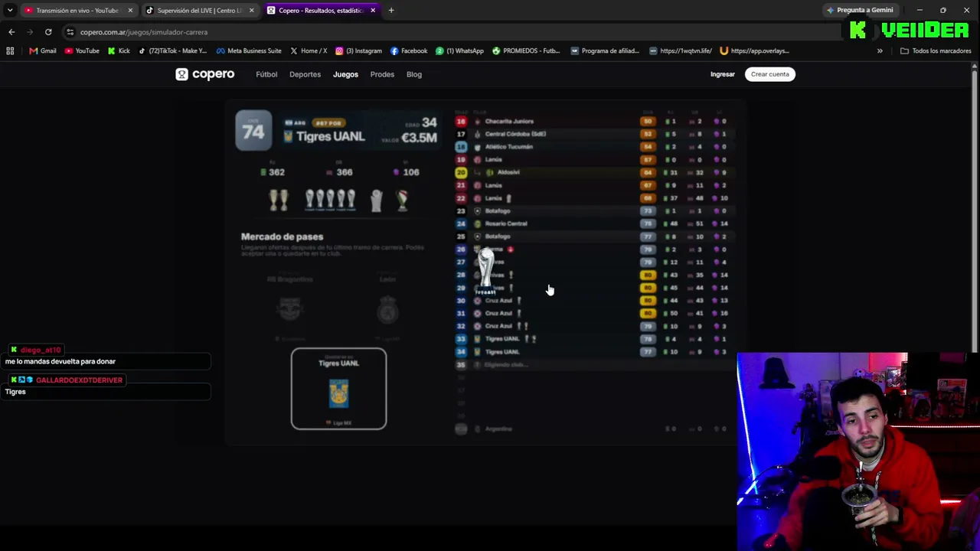Click the Crear cuenta button
This screenshot has width=980, height=551.
pos(769,74)
